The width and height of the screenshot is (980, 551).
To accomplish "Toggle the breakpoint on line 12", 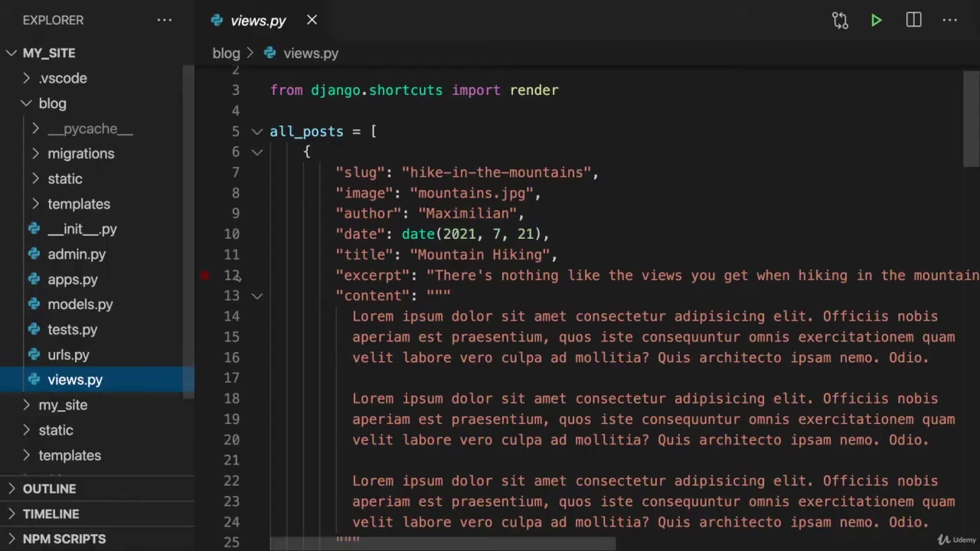I will tap(205, 275).
